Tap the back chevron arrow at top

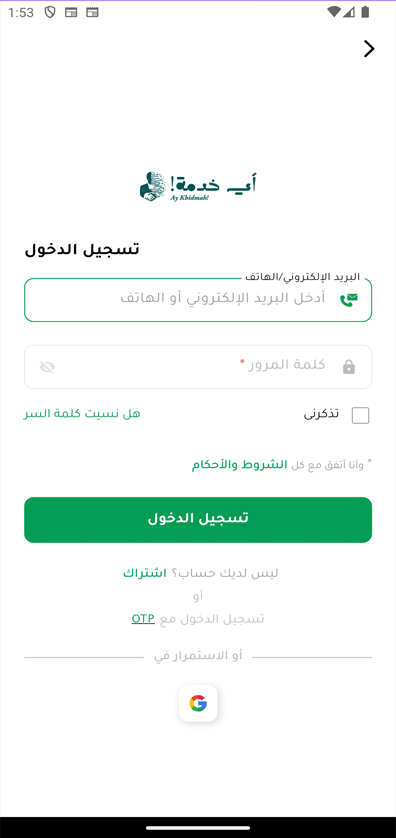click(x=369, y=49)
